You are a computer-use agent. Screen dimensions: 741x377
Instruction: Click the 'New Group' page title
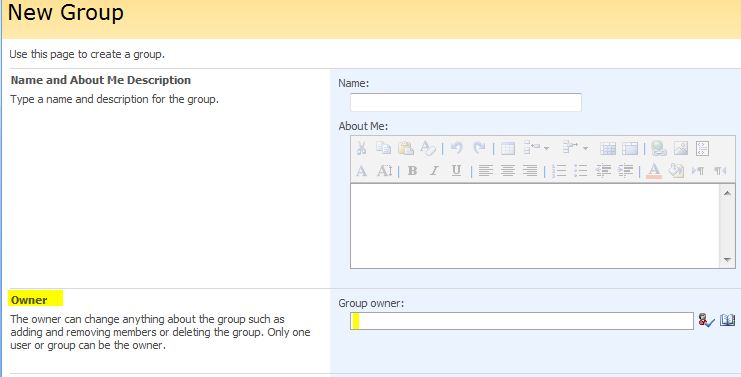pyautogui.click(x=66, y=12)
